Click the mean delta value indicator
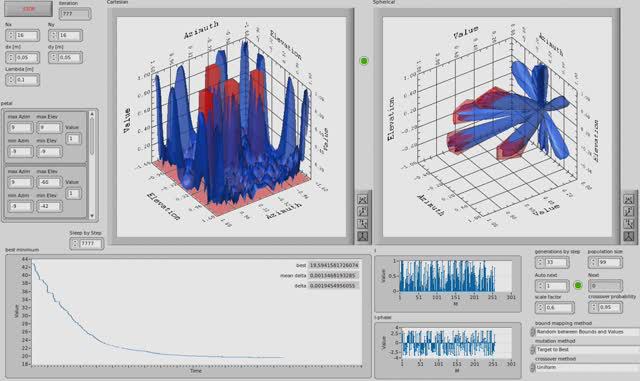Screen dimensions: 640x381 coord(333,276)
